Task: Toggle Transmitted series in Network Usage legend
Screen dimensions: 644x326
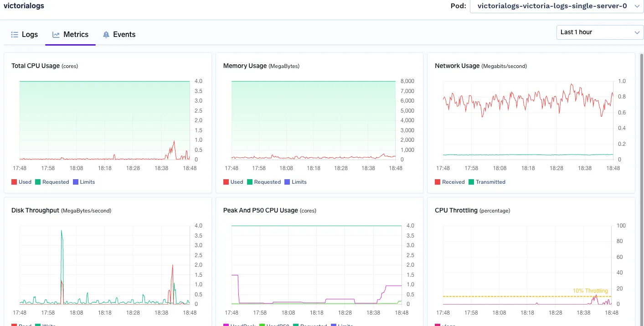Action: (x=487, y=182)
